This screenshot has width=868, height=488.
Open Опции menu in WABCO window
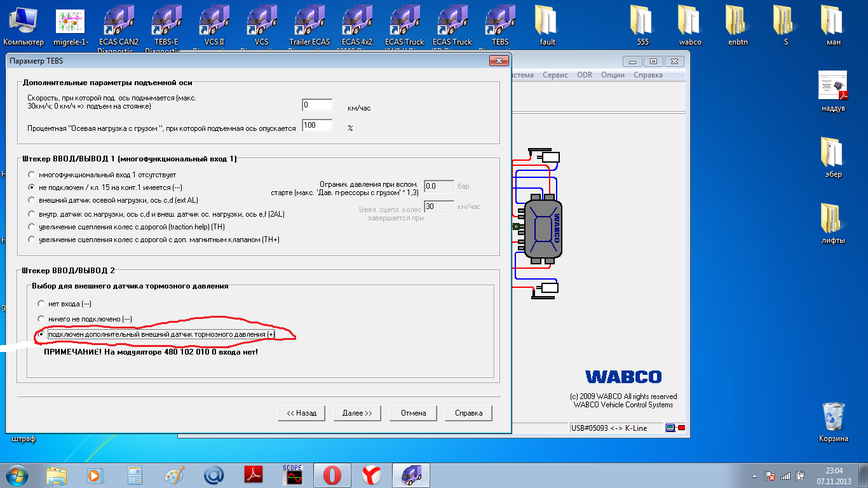coord(613,75)
